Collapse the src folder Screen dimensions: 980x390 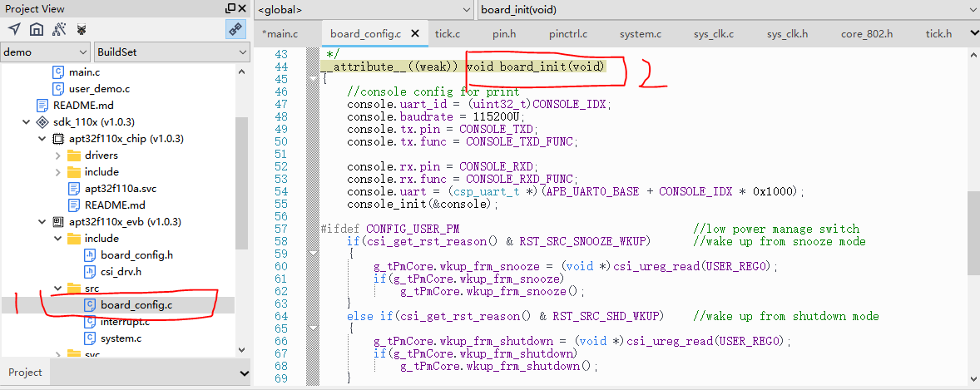tap(57, 288)
